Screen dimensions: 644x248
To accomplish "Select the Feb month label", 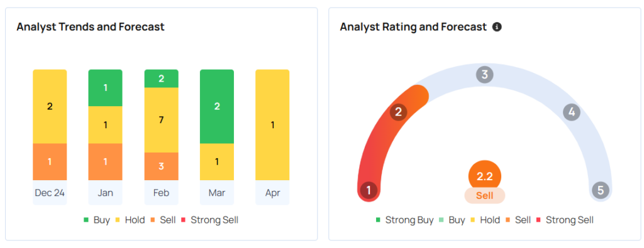I will (161, 193).
